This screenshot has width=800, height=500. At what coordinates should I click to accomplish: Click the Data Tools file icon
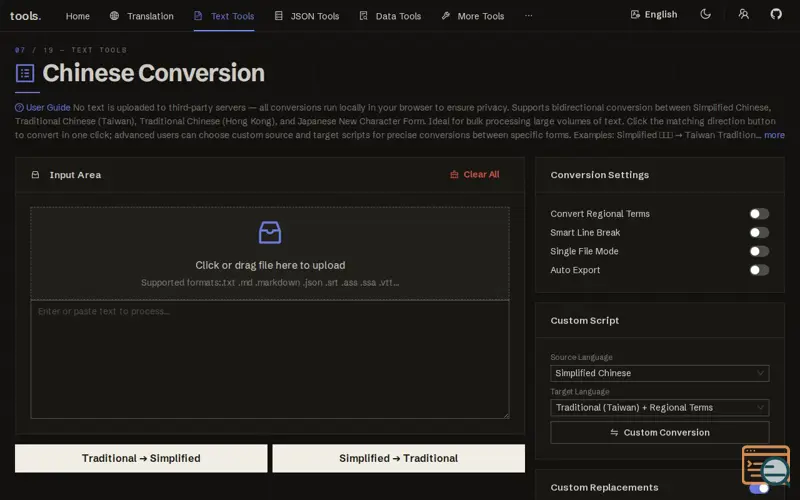pyautogui.click(x=363, y=16)
